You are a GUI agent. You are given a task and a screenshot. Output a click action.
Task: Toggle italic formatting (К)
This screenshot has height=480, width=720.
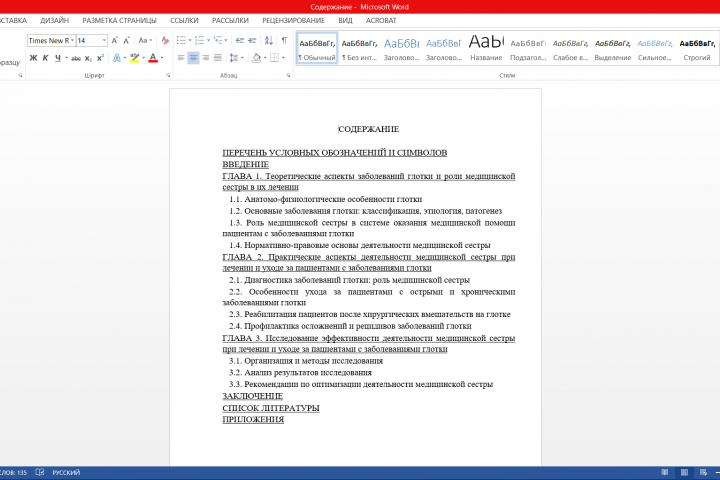[x=45, y=58]
